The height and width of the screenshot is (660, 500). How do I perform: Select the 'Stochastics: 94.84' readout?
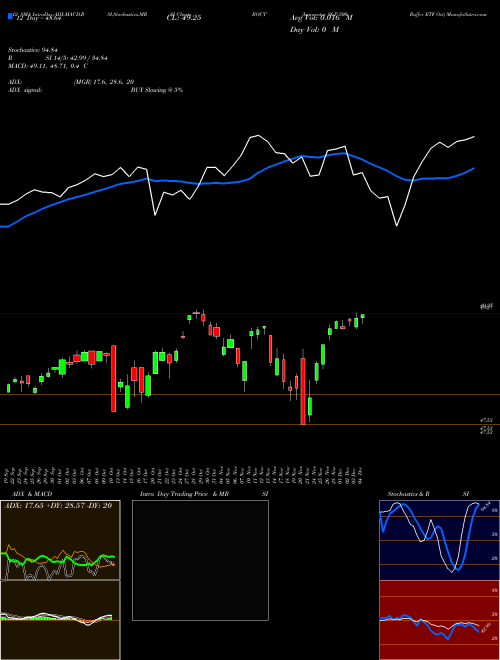click(33, 50)
